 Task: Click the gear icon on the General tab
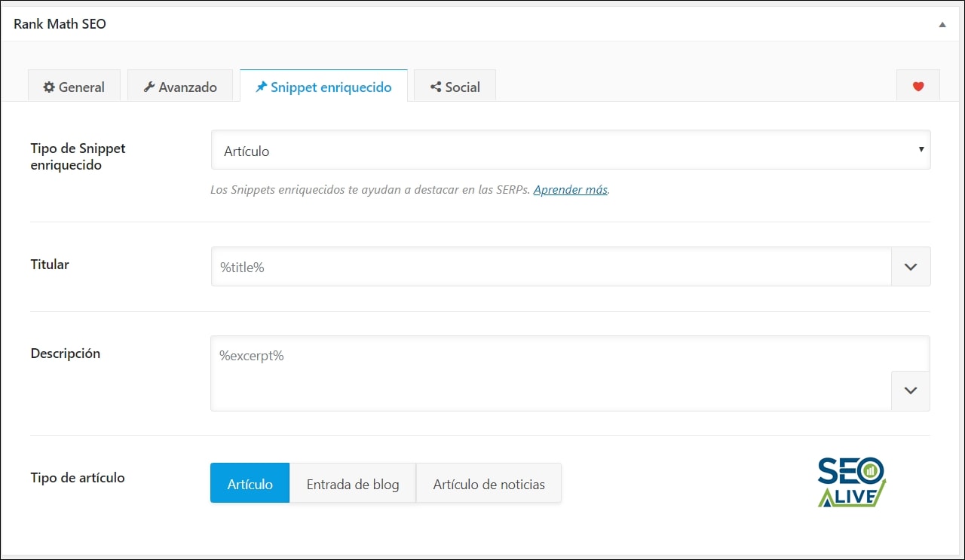pos(51,87)
